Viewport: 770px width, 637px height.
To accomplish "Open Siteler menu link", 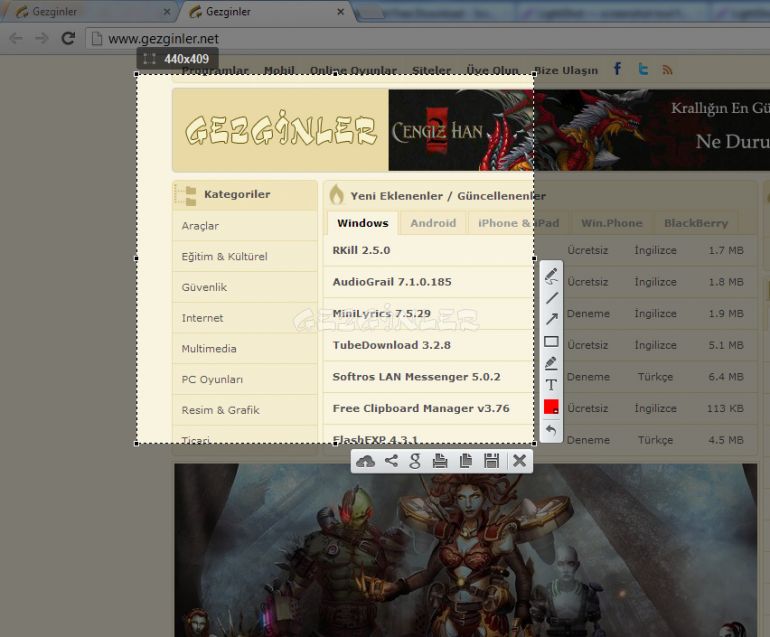I will tap(432, 70).
